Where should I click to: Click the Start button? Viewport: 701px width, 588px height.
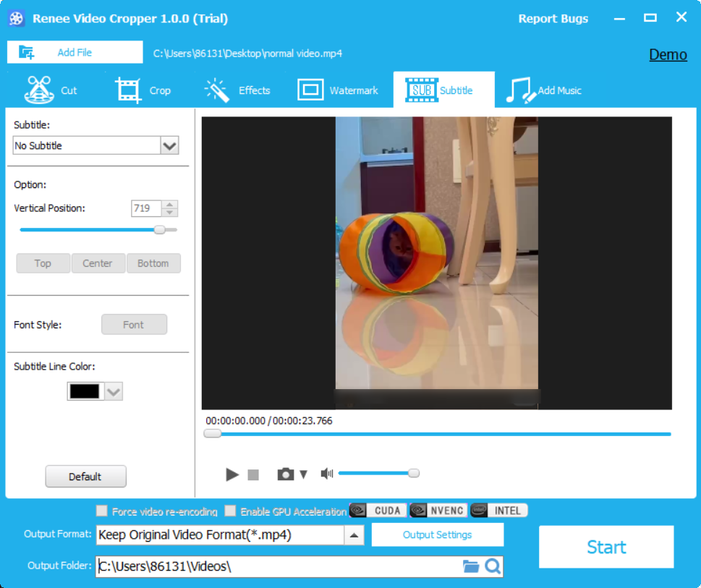click(606, 547)
